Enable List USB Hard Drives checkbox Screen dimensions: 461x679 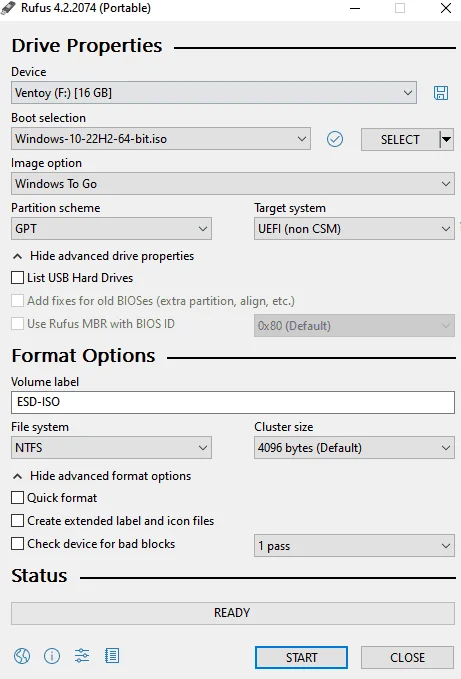pos(17,278)
